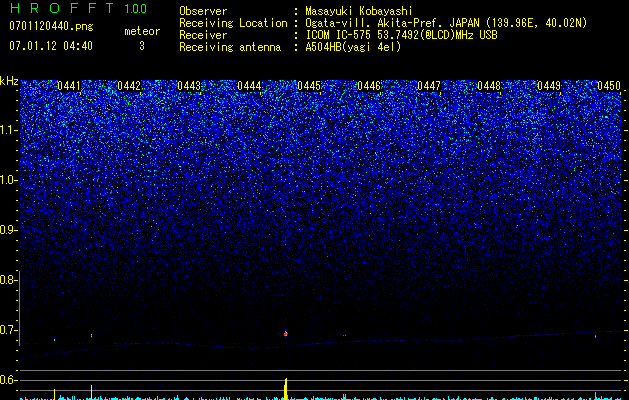This screenshot has width=629, height=400.
Task: Click the 0446 time marker
Action: tap(369, 86)
